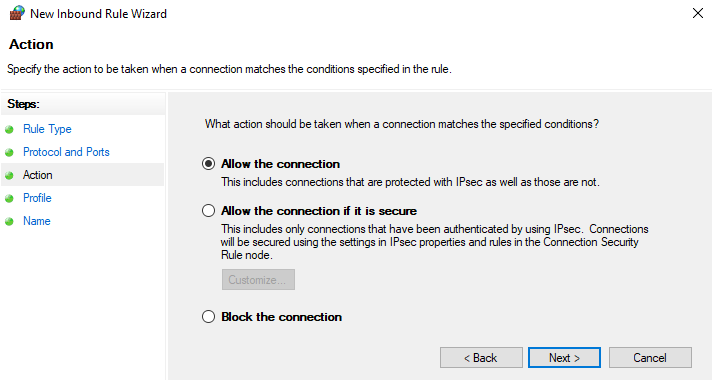Choose Allow the connection if it is secure
The image size is (713, 381).
pyautogui.click(x=208, y=211)
